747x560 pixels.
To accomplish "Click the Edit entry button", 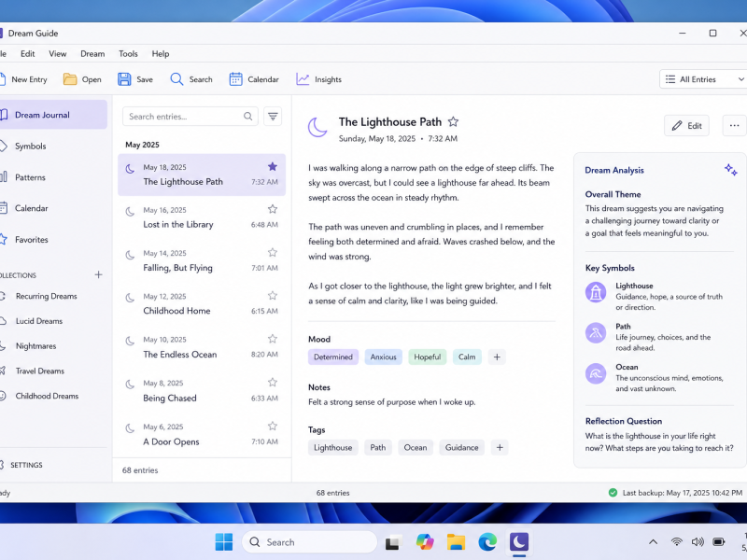I will 686,125.
